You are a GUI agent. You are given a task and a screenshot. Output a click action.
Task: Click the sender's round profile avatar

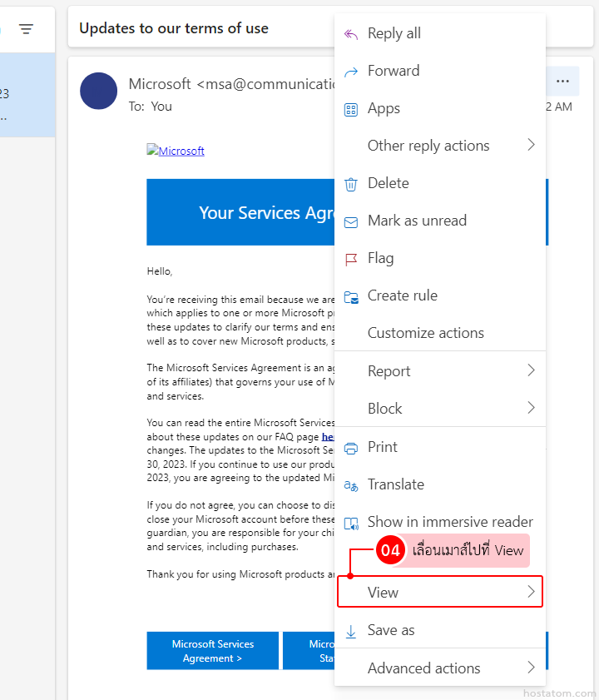coord(99,91)
